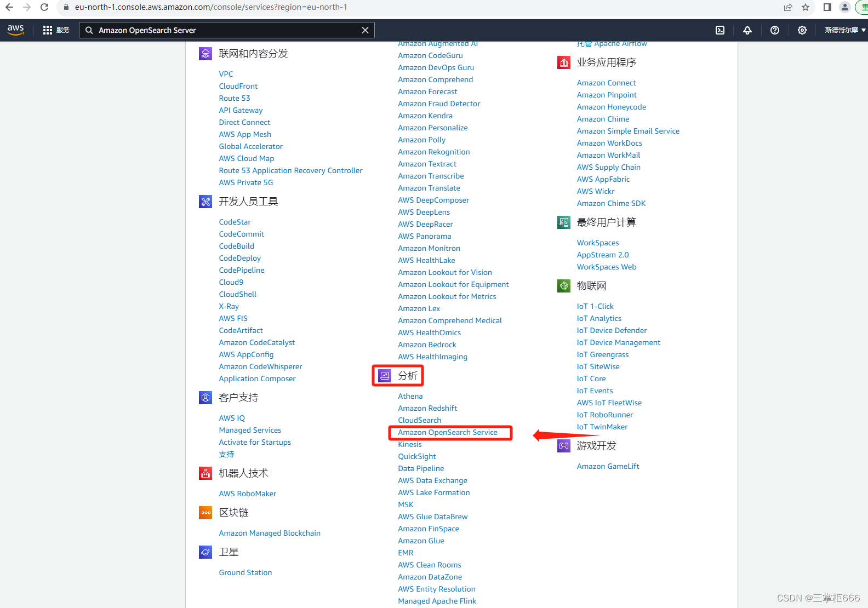
Task: Open the services grid menu icon
Action: [48, 30]
